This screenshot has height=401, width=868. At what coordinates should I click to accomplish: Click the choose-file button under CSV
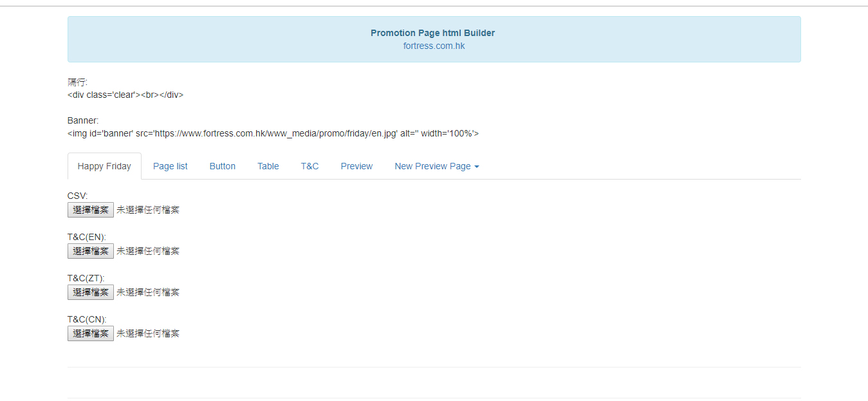point(91,210)
